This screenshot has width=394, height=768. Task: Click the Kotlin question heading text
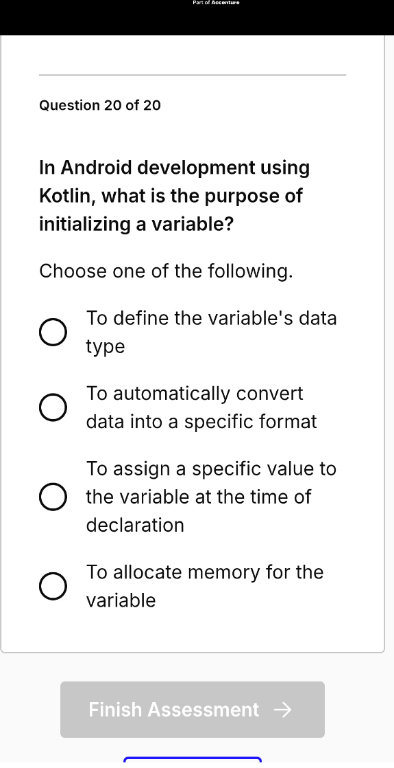pos(174,196)
